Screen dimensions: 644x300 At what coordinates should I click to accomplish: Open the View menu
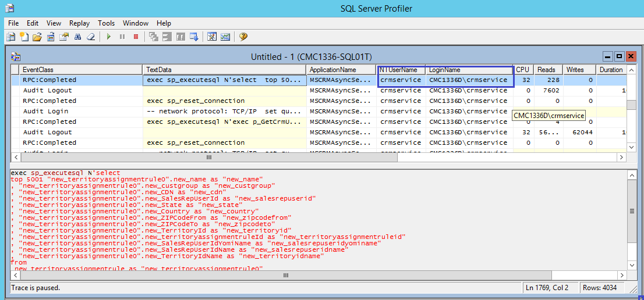click(54, 23)
